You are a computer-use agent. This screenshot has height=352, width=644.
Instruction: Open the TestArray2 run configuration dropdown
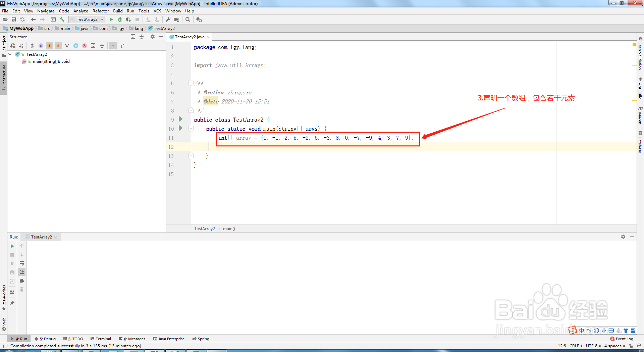click(x=87, y=19)
